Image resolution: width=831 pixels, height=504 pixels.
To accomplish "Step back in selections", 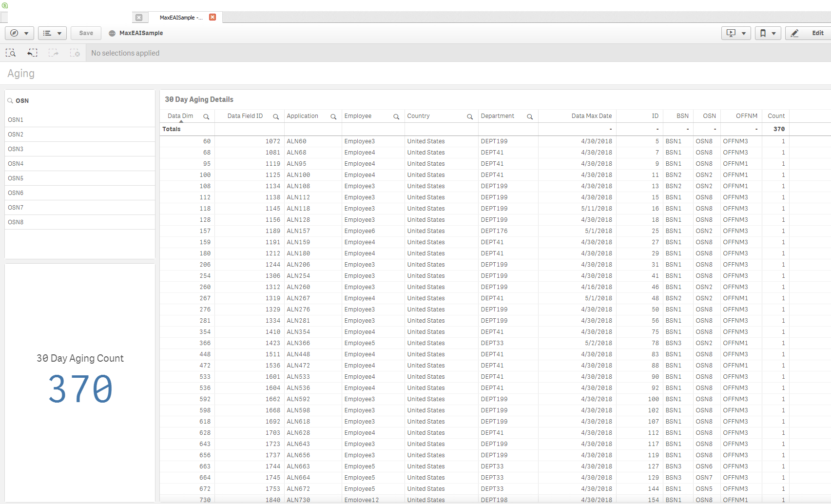I will click(x=32, y=53).
